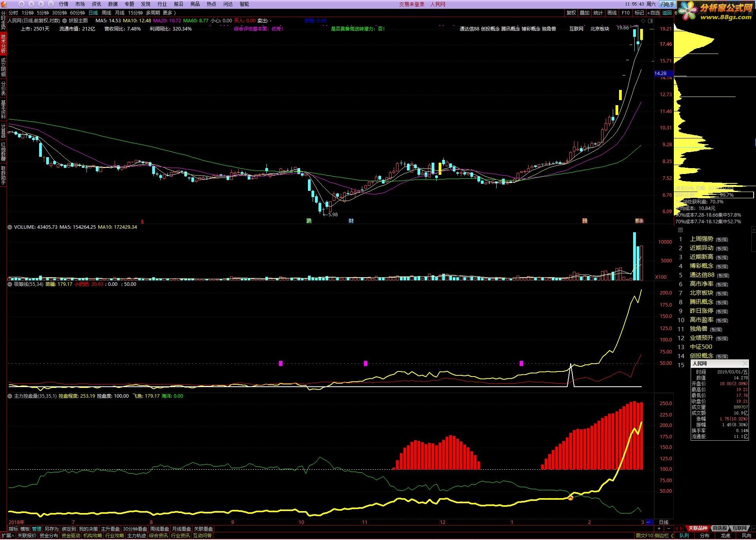Select the 日线 daily period
756x540 pixels.
pyautogui.click(x=93, y=13)
